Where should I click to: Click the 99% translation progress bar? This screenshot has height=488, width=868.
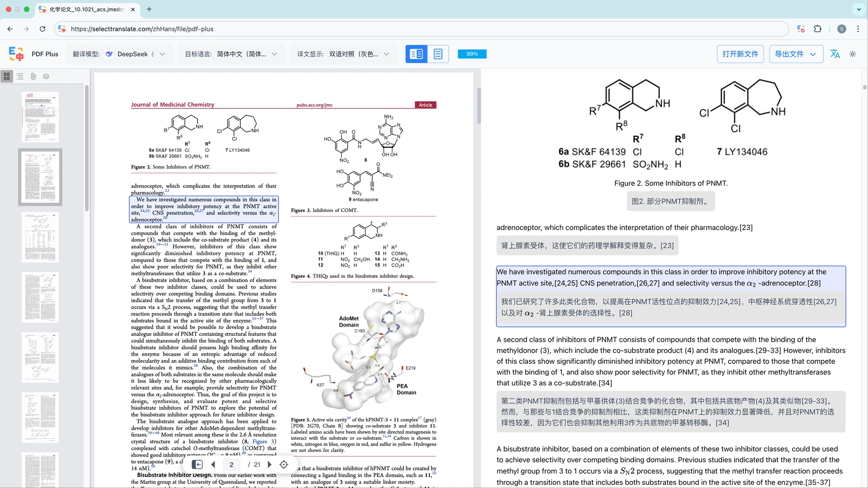(x=472, y=54)
